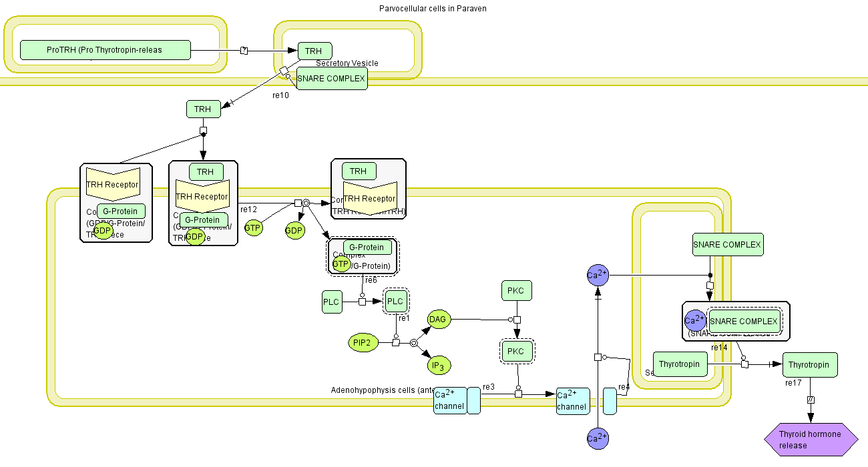The width and height of the screenshot is (868, 467).
Task: Select the purple Thyroid hormone release hexagon
Action: (811, 440)
